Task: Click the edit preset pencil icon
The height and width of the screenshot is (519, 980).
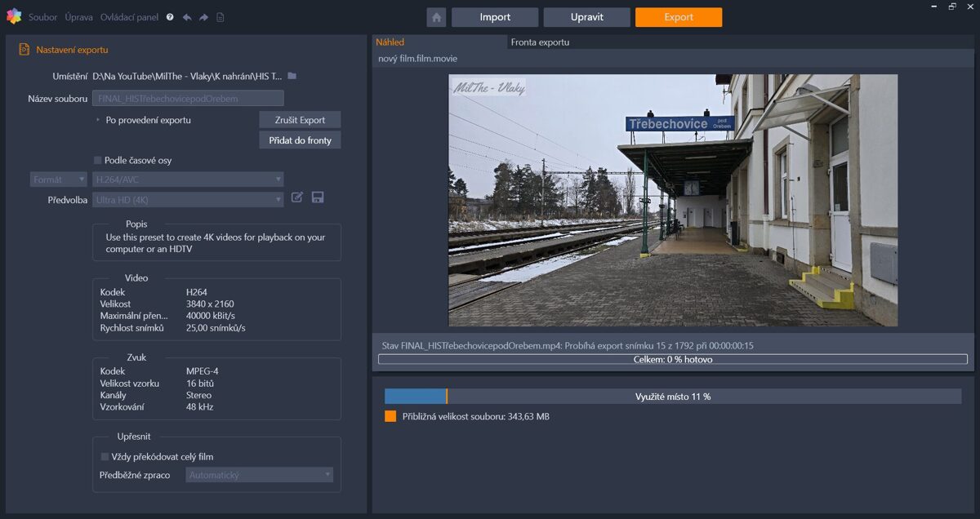Action: (297, 197)
